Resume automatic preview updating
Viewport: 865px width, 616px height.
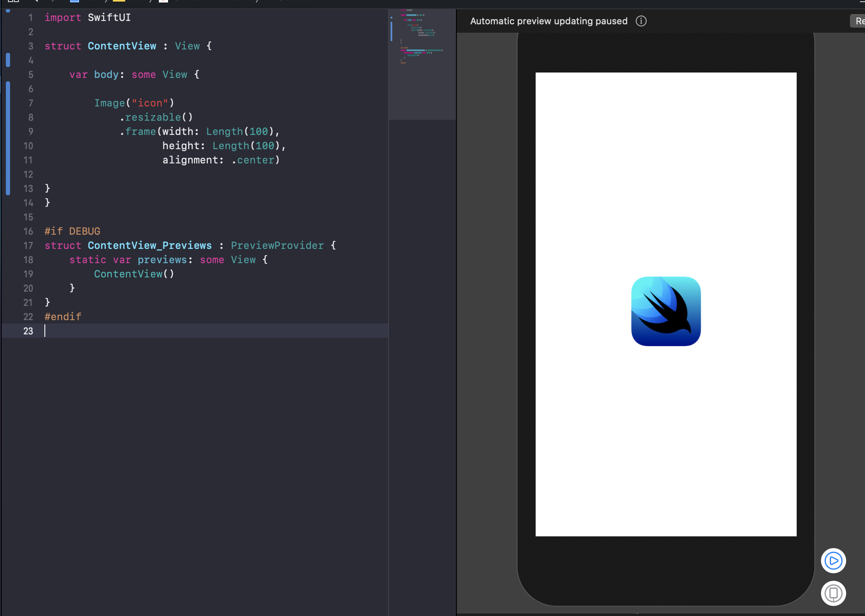pos(858,21)
